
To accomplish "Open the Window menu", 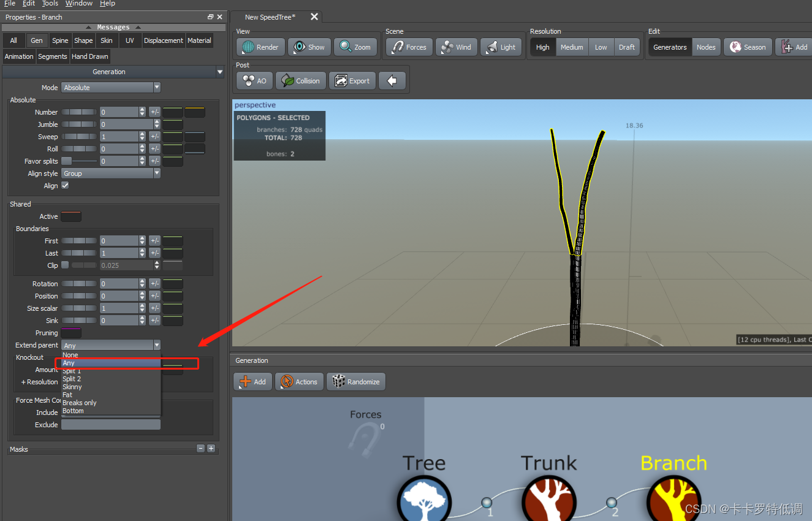I will [x=79, y=3].
